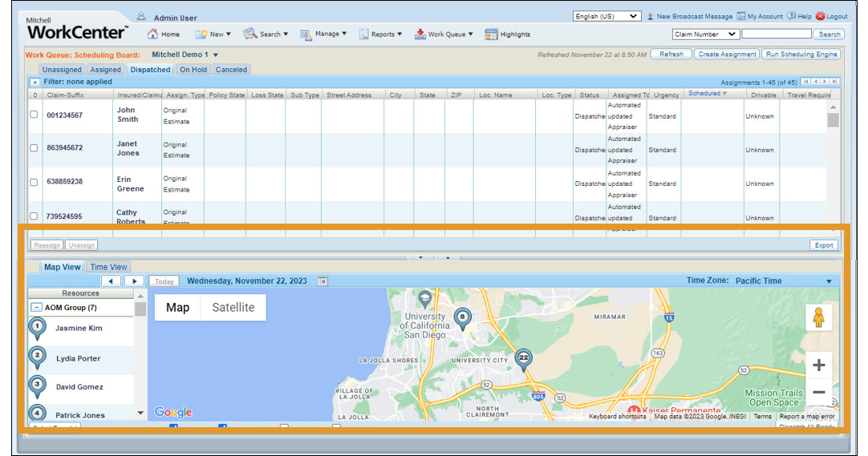Viewport: 868px width, 456px height.
Task: Open the Claim Number search dropdown
Action: (x=705, y=34)
